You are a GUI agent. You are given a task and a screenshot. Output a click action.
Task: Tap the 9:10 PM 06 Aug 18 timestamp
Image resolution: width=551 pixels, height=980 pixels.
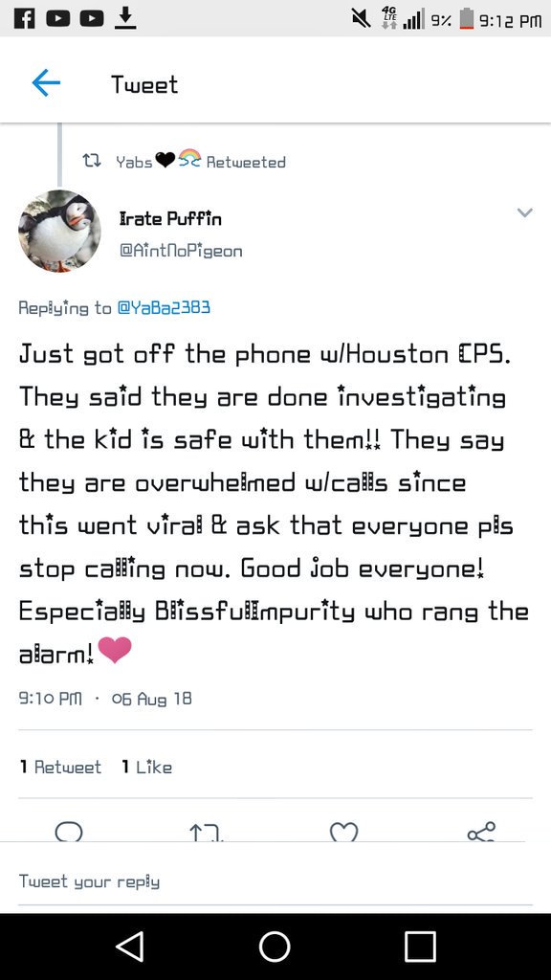[105, 698]
